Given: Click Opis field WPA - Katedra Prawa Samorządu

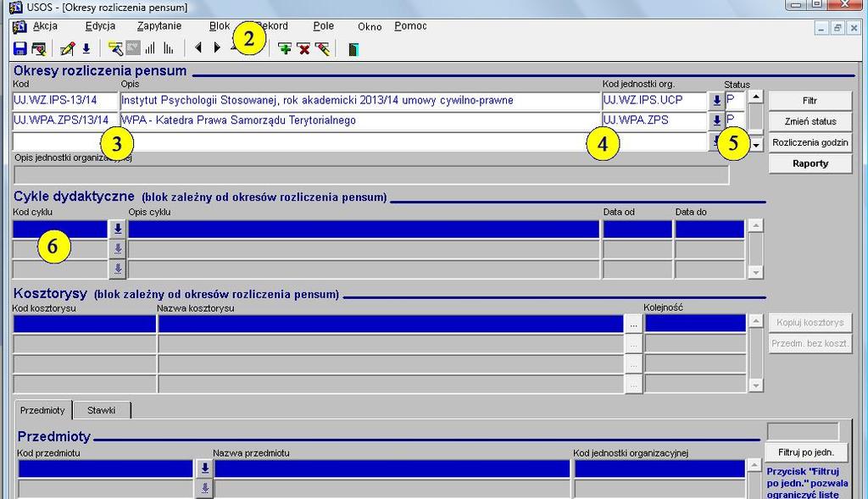Looking at the screenshot, I should pos(359,120).
